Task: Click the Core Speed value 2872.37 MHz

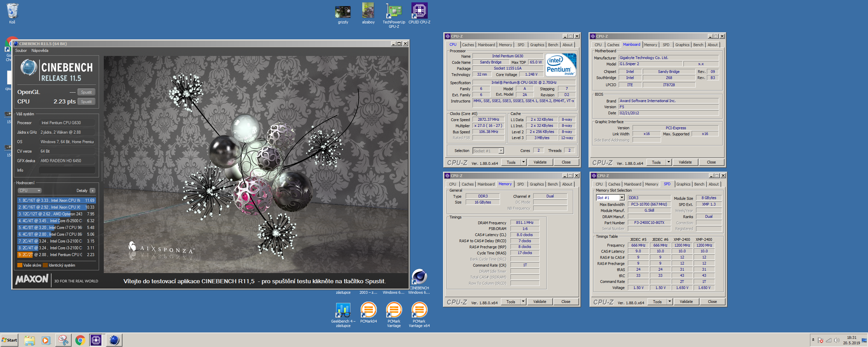Action: click(488, 120)
